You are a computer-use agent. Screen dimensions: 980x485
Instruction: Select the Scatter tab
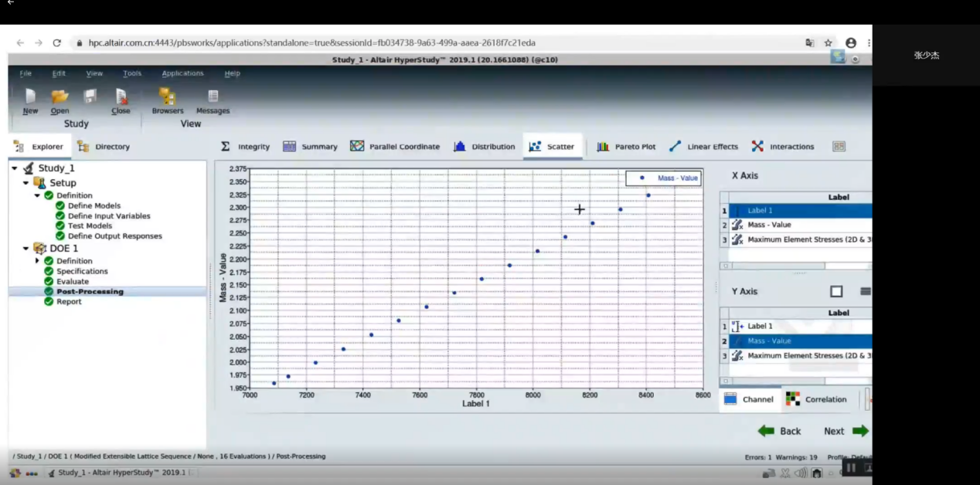(552, 146)
